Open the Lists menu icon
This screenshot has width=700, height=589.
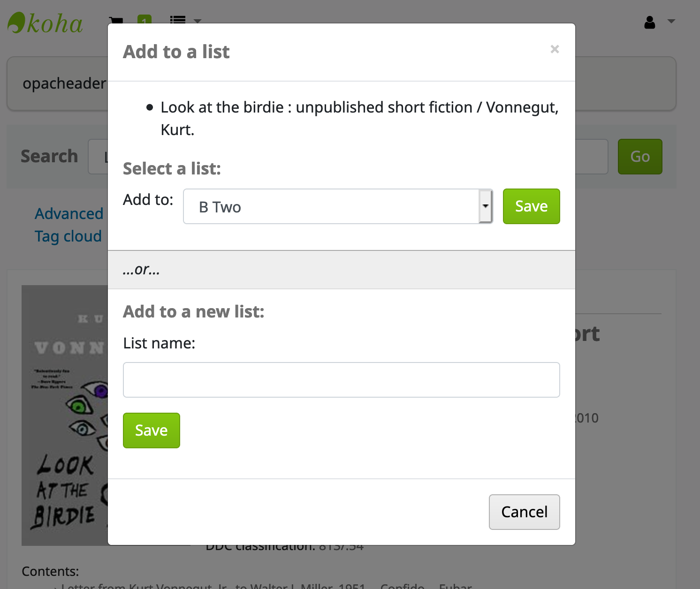[x=178, y=20]
